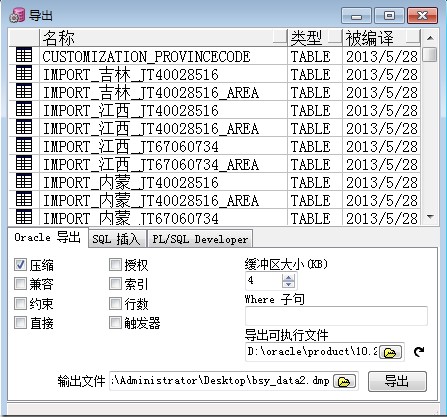The image size is (447, 417).
Task: Click the 导出 button to start export
Action: pos(397,381)
